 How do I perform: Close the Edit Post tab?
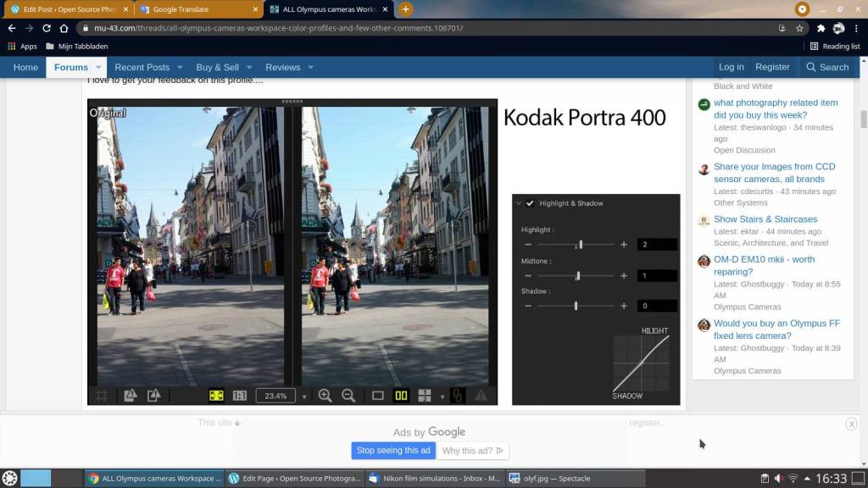tap(125, 9)
